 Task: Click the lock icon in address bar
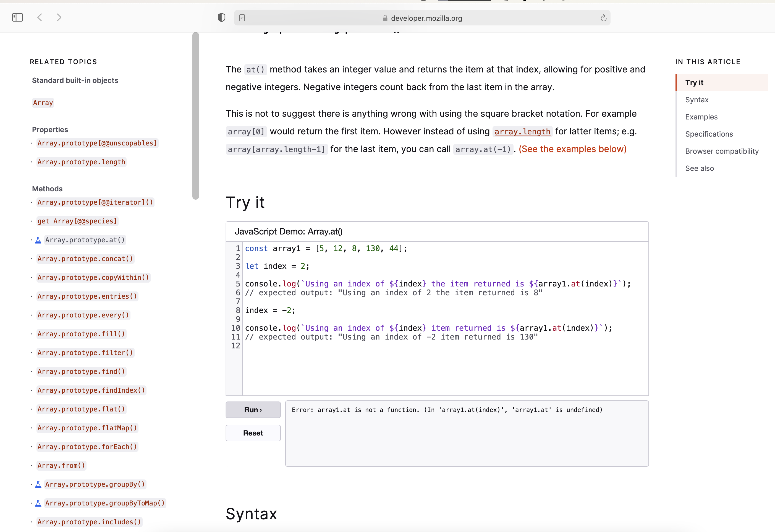pos(385,18)
